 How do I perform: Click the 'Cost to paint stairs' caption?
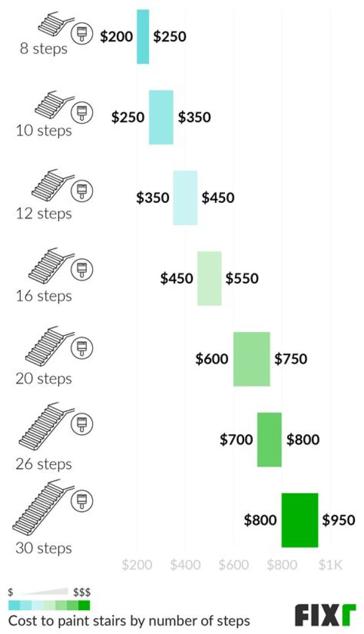(129, 621)
